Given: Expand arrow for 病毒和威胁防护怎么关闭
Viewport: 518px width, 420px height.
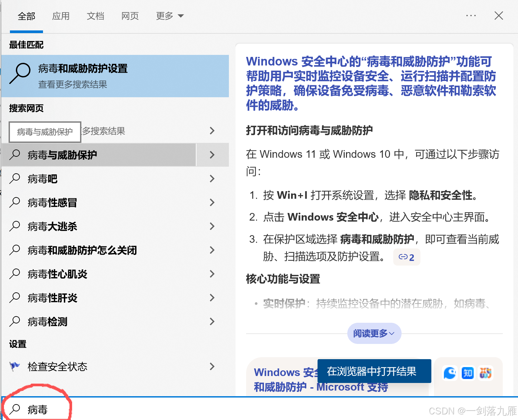Looking at the screenshot, I should click(x=212, y=250).
